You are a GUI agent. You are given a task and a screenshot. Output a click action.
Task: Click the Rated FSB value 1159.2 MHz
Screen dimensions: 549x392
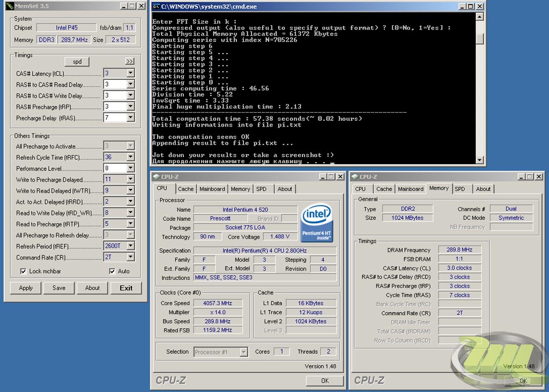[x=218, y=330]
